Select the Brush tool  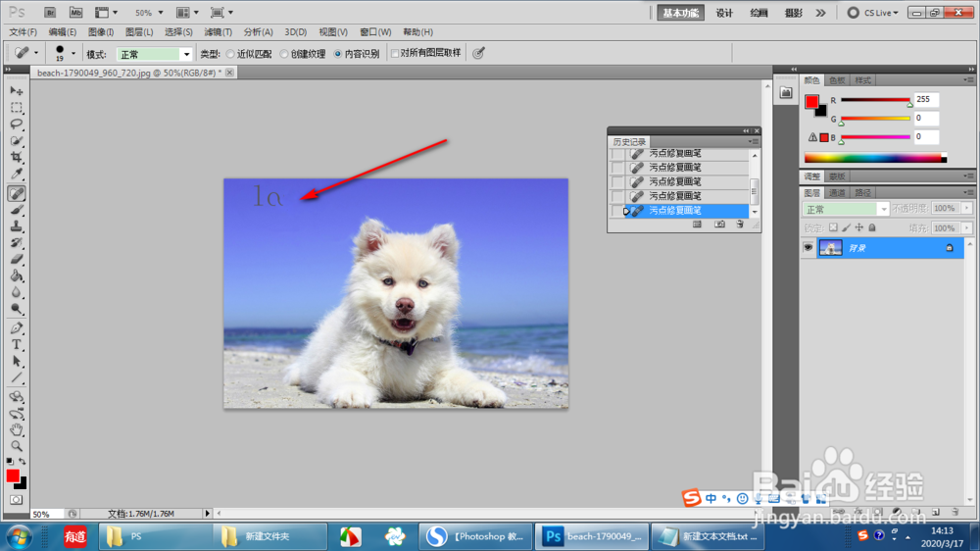tap(17, 210)
